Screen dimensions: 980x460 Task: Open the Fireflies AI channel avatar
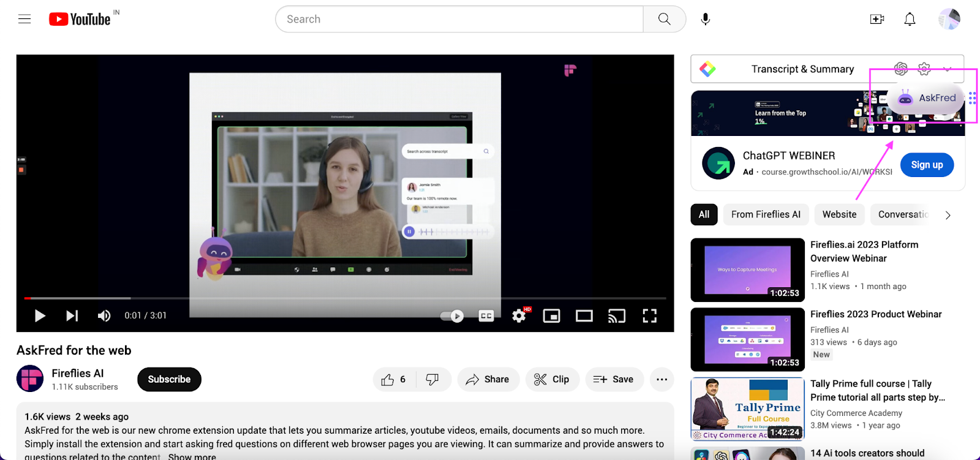point(30,379)
